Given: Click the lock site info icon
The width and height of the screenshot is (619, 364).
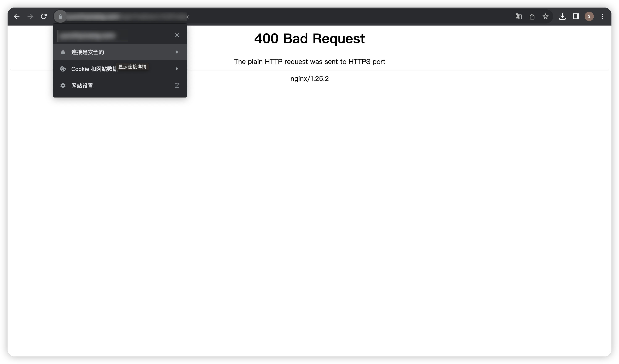Looking at the screenshot, I should point(60,16).
